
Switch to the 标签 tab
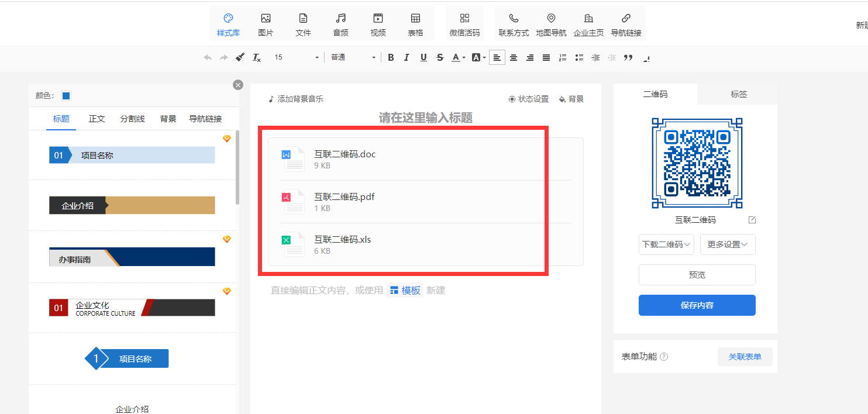point(739,94)
